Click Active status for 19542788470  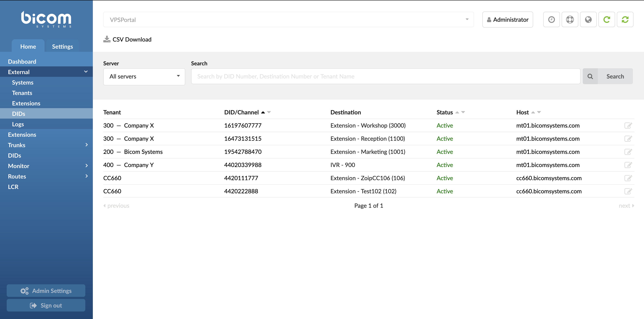coord(445,152)
